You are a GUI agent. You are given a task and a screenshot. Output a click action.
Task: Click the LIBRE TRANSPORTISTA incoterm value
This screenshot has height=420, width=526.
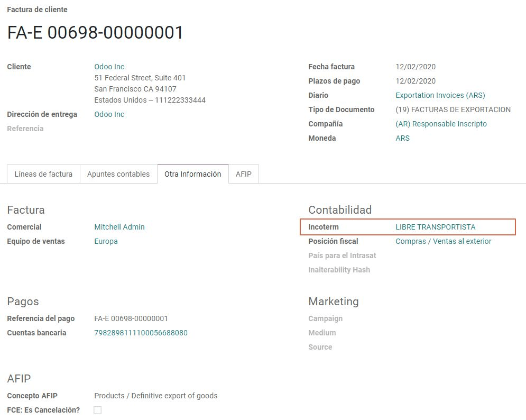(435, 227)
